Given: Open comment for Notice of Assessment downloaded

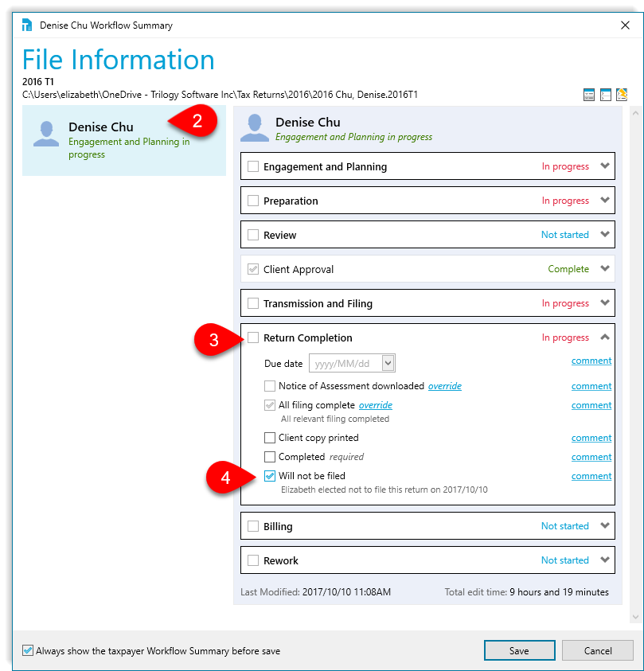Looking at the screenshot, I should click(591, 386).
